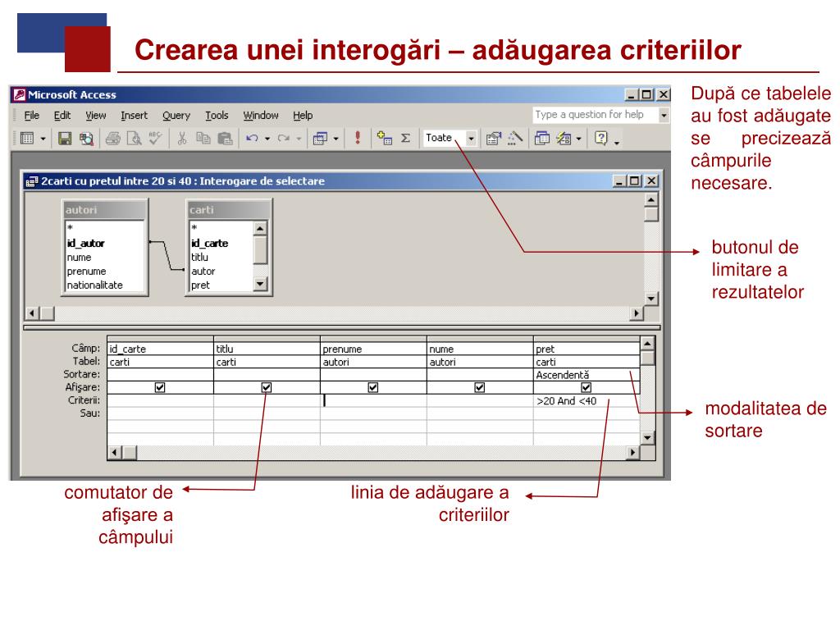Viewport: 840px width, 630px height.
Task: Click the Print icon
Action: (x=112, y=138)
